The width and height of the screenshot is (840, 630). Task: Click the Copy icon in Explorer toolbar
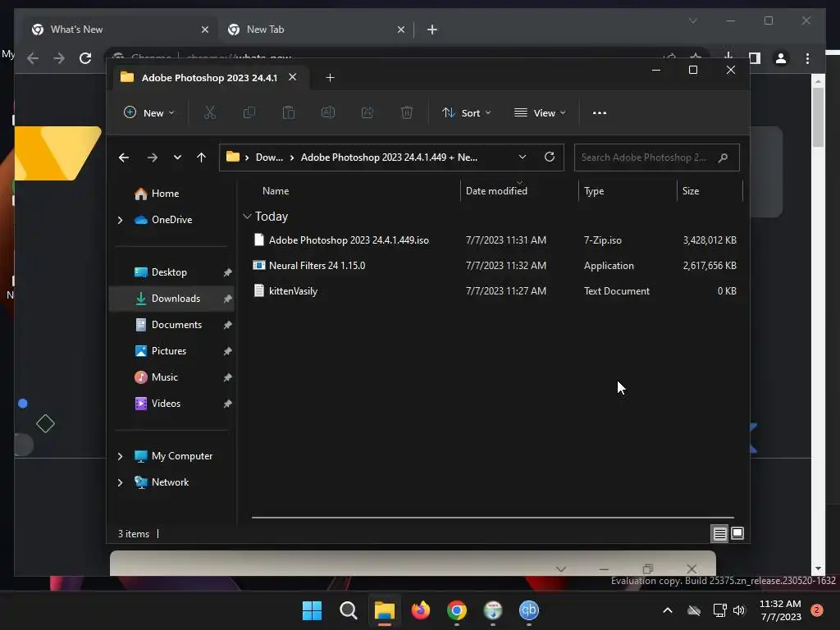249,112
